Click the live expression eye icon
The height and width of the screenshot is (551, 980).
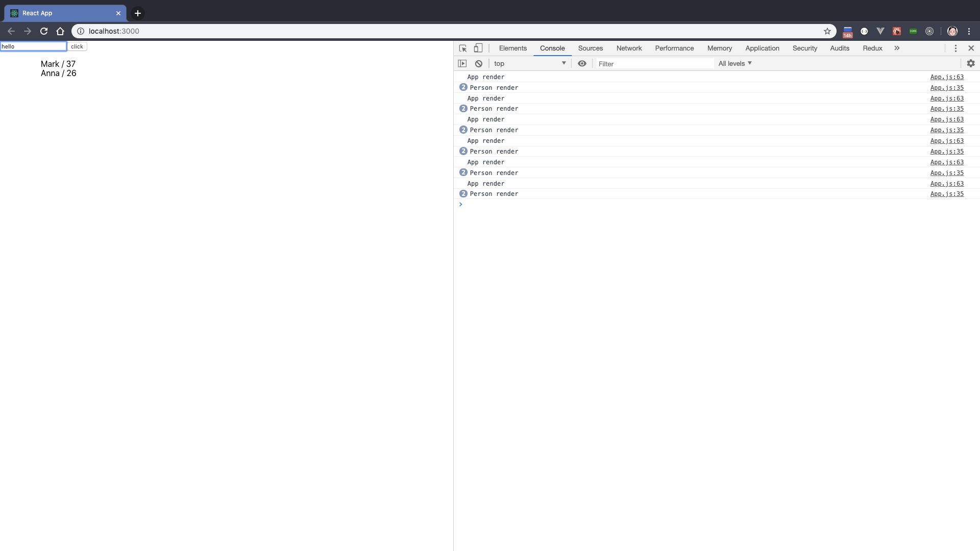582,64
